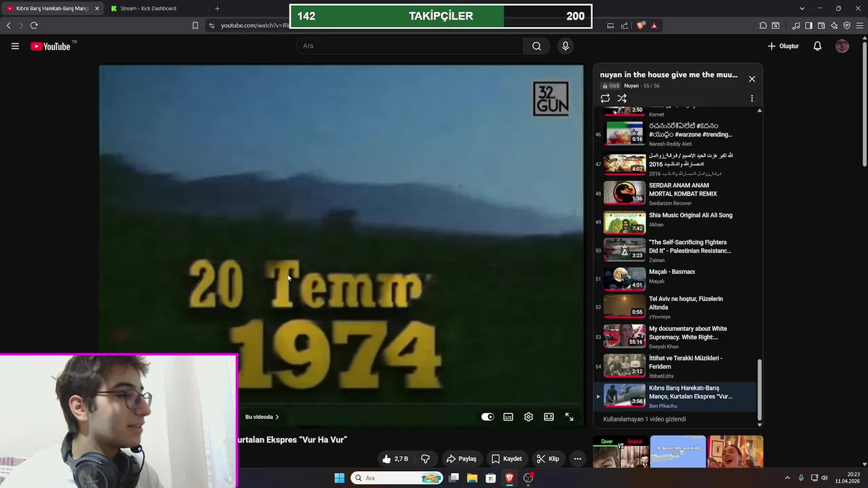
Task: Click the 'Nuyan' playlist owner name
Action: (x=631, y=86)
